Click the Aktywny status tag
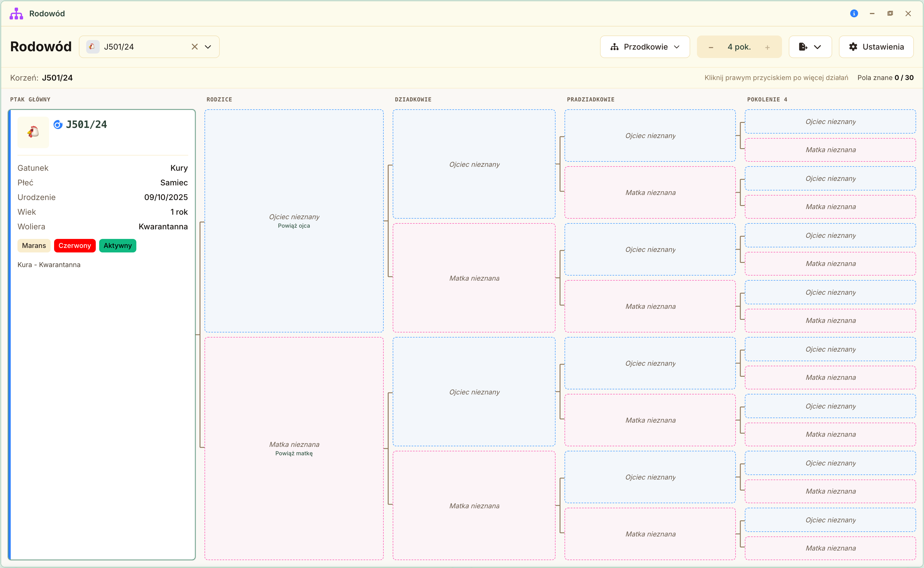 117,246
